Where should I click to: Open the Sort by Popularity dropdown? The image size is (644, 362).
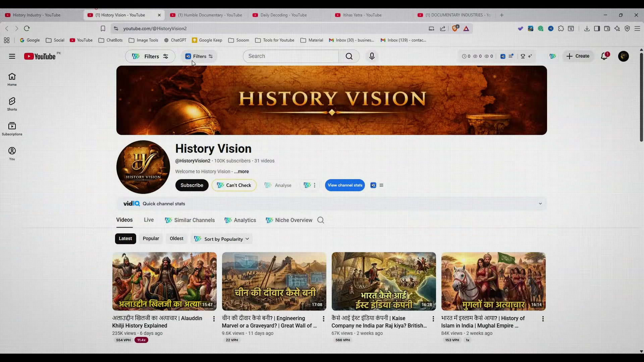(x=222, y=239)
